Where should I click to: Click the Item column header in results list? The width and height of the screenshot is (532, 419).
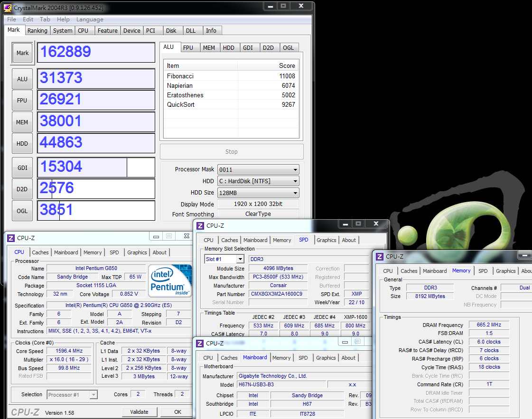201,66
